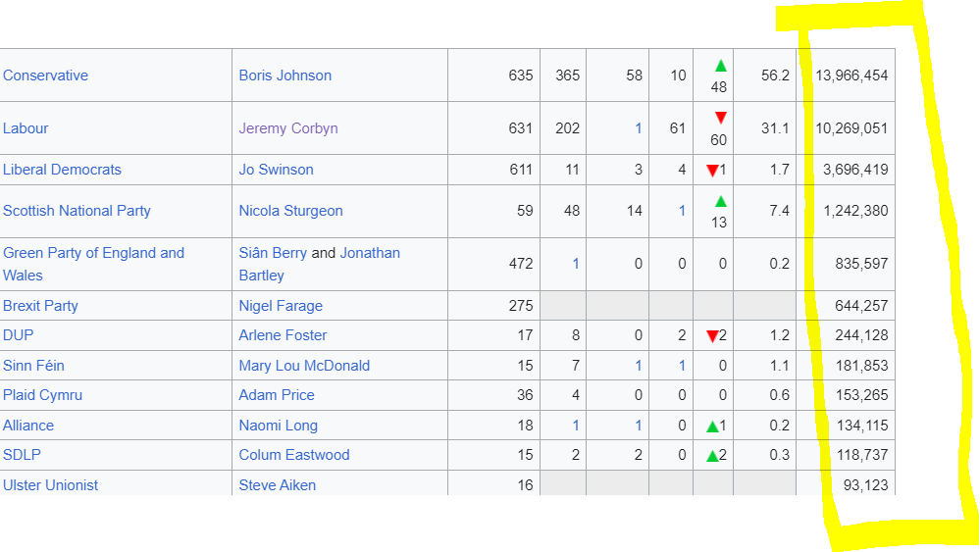The height and width of the screenshot is (552, 980).
Task: Select Green Party votes 835,597
Action: click(861, 264)
